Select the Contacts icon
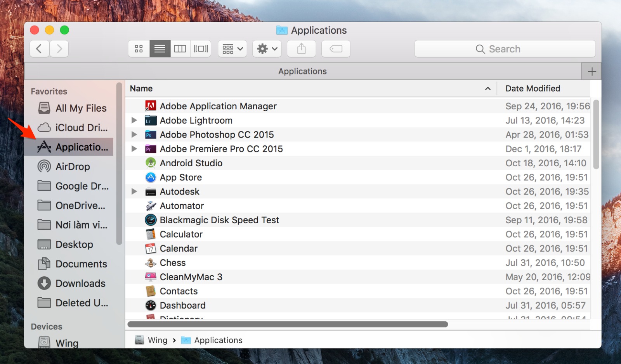 [x=151, y=291]
